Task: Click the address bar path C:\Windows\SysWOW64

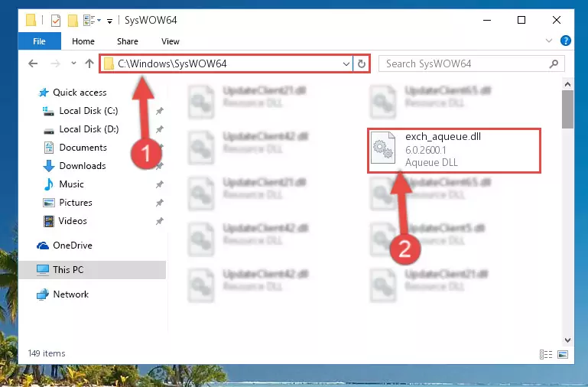Action: click(x=172, y=63)
